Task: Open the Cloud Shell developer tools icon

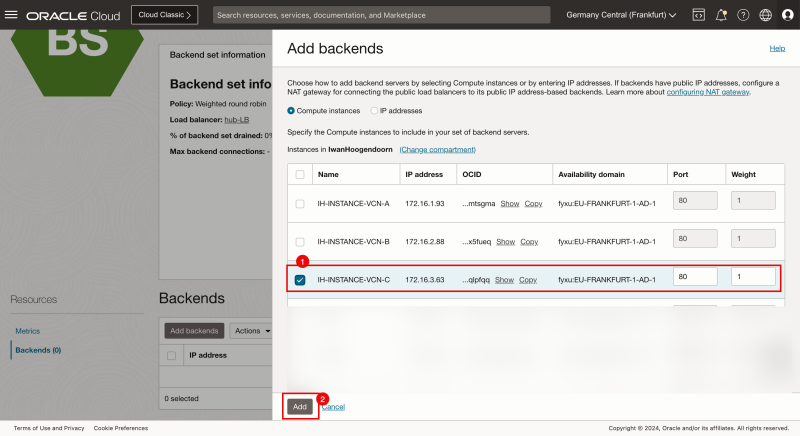Action: coord(698,15)
